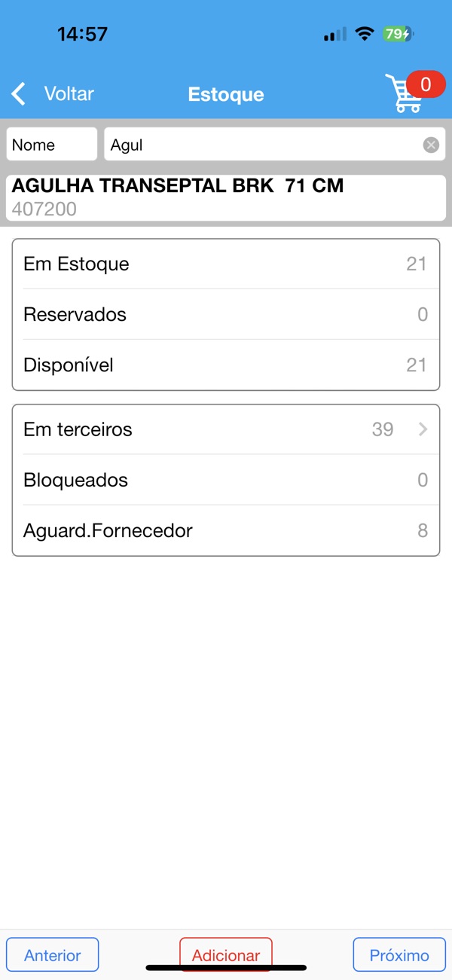Image resolution: width=452 pixels, height=980 pixels.
Task: Tap the battery indicator
Action: point(397,34)
